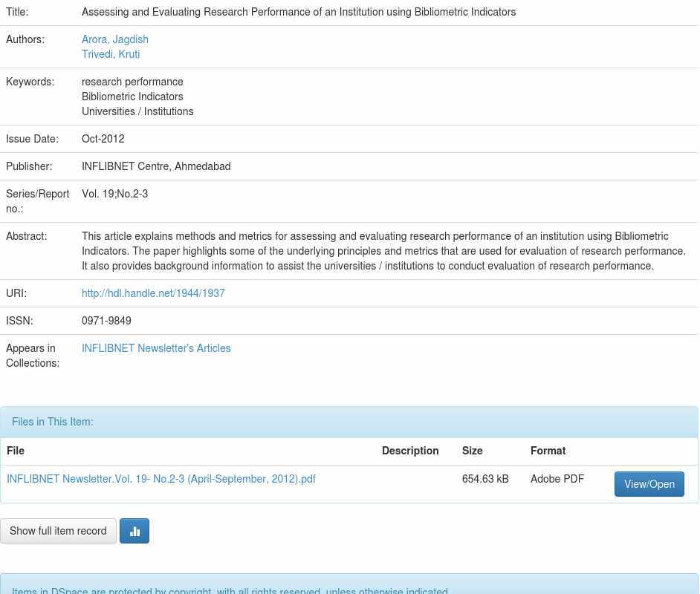Click publisher value INFLIBNET Centre, Ahmedabad
This screenshot has height=594, width=700.
pyautogui.click(x=156, y=166)
